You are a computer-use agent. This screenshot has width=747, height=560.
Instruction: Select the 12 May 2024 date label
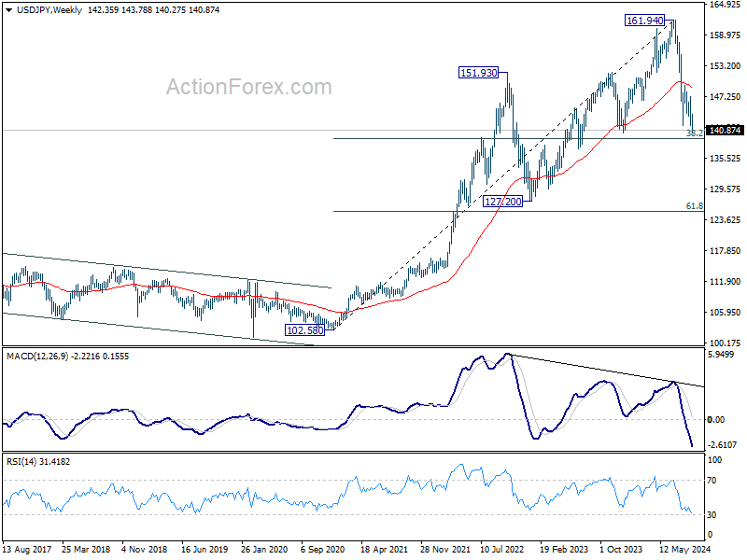click(x=685, y=549)
